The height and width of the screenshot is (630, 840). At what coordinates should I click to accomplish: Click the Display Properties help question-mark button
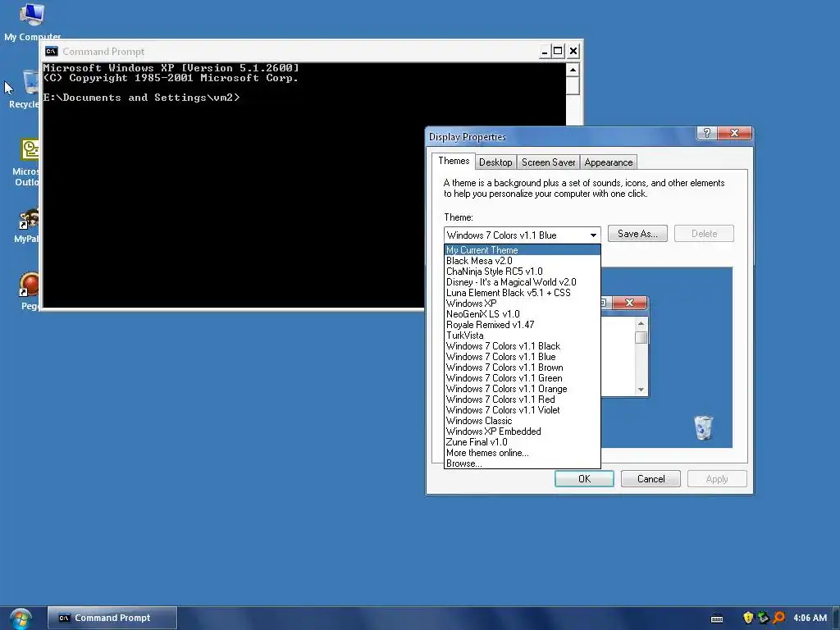click(x=706, y=133)
